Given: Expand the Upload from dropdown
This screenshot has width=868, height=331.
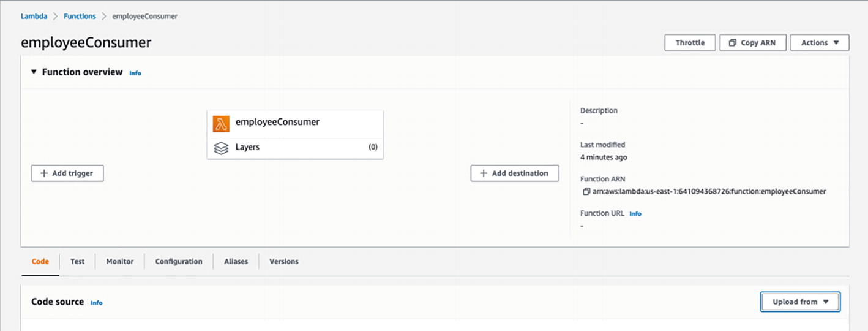Looking at the screenshot, I should [x=800, y=302].
